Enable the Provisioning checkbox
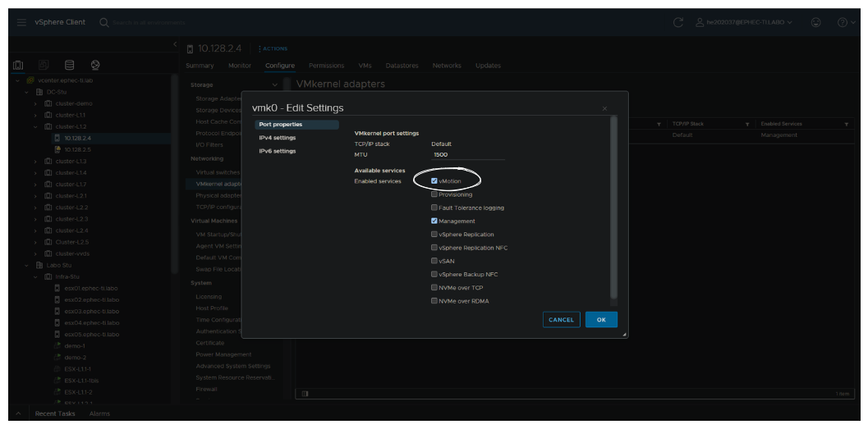Viewport: 868px width, 429px height. 434,194
